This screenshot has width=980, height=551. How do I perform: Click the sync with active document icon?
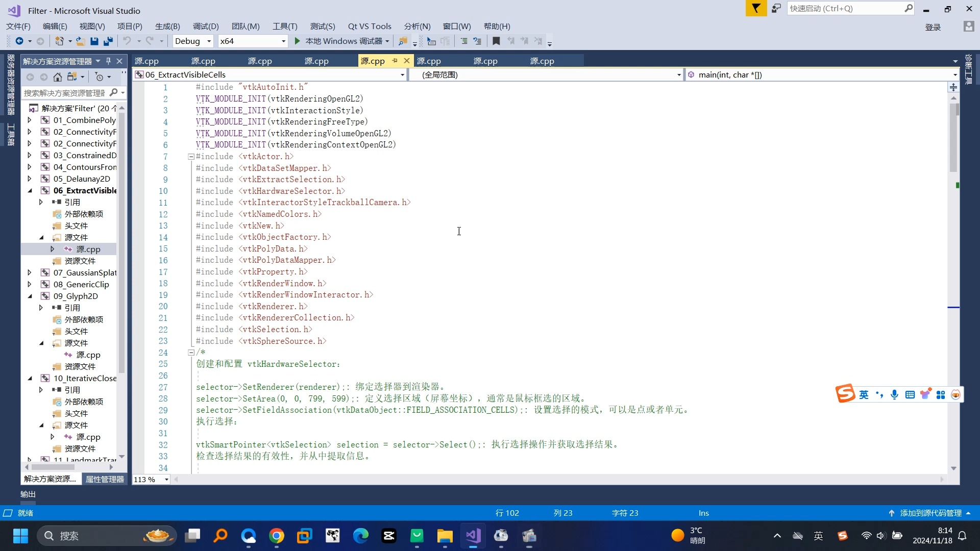pyautogui.click(x=72, y=77)
